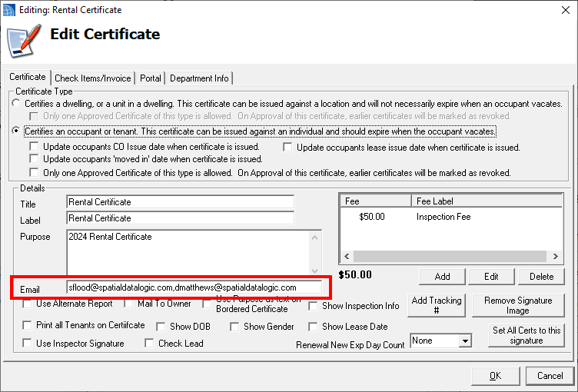
Task: Click the Title input field
Action: (x=181, y=202)
